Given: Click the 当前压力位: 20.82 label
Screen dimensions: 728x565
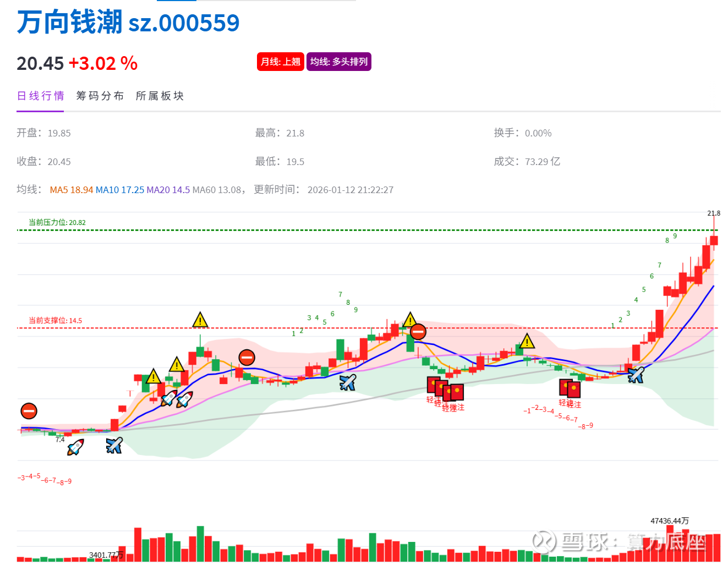Looking at the screenshot, I should pyautogui.click(x=57, y=222).
